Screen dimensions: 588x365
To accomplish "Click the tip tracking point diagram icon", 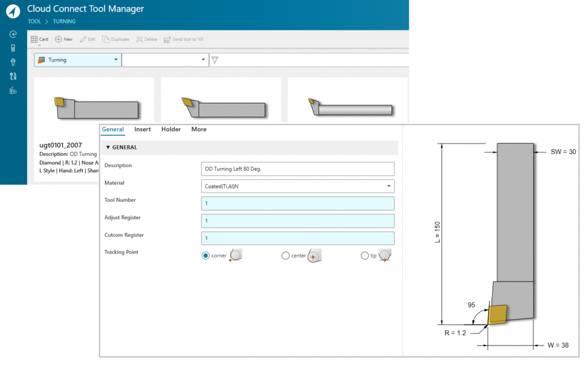I will (385, 255).
